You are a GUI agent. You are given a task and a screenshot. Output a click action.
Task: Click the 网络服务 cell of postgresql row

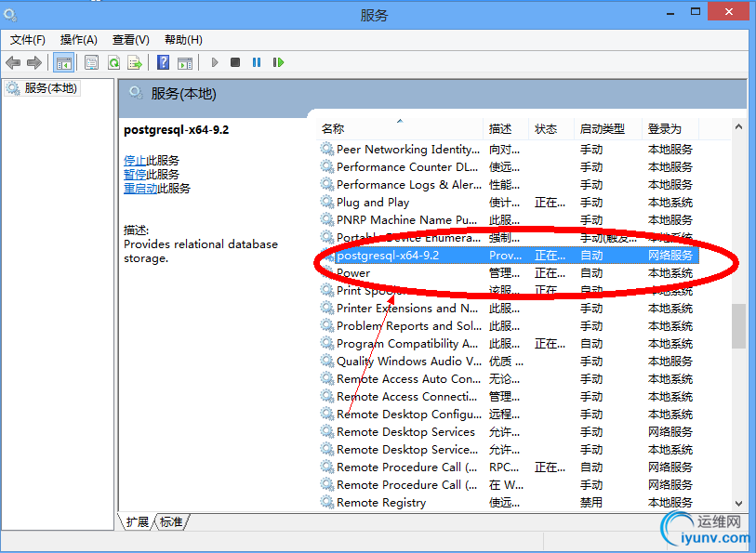[670, 256]
